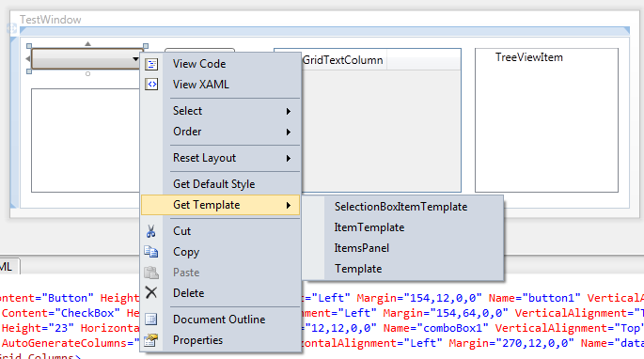Click the bottom margin circle below combo box
Screen dimensions: 644x359
pos(87,74)
